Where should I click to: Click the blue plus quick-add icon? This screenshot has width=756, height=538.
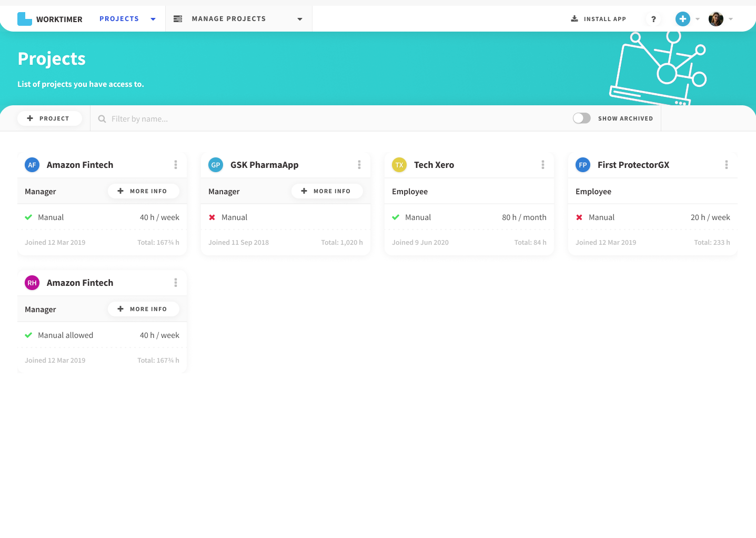tap(682, 19)
